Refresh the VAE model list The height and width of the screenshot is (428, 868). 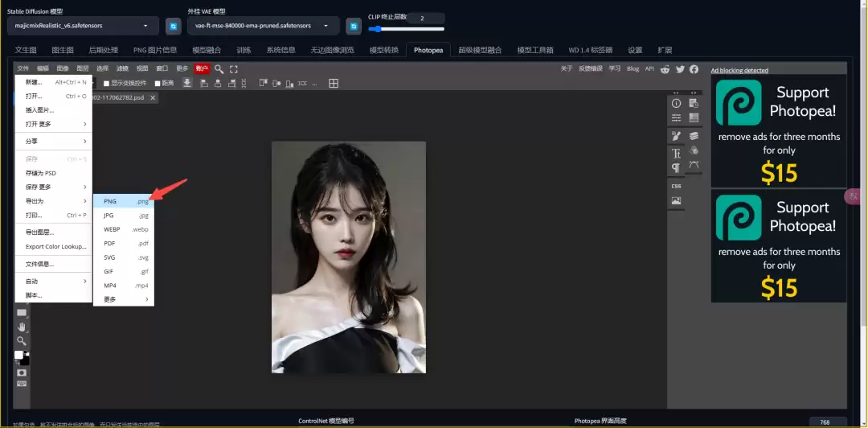(x=354, y=26)
